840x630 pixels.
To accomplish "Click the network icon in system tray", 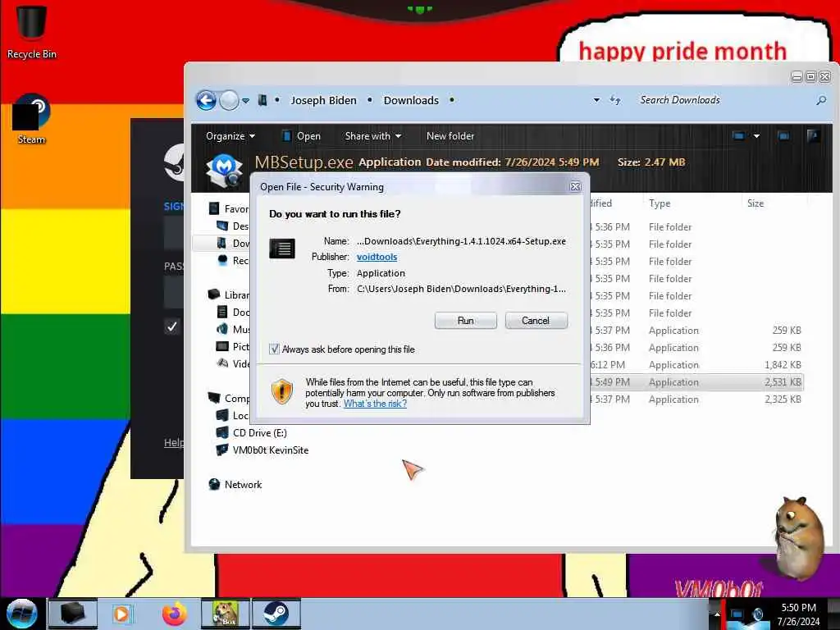I will click(x=737, y=615).
